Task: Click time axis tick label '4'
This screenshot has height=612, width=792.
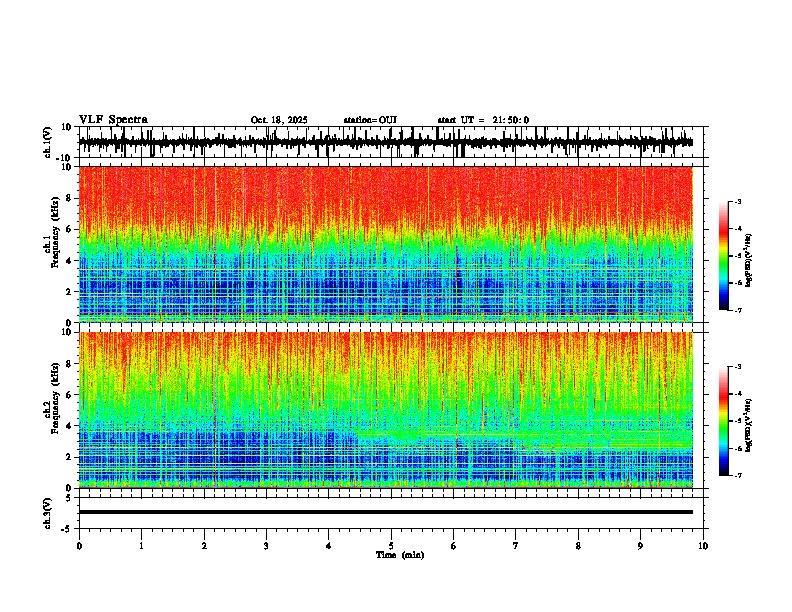Action: coord(329,546)
